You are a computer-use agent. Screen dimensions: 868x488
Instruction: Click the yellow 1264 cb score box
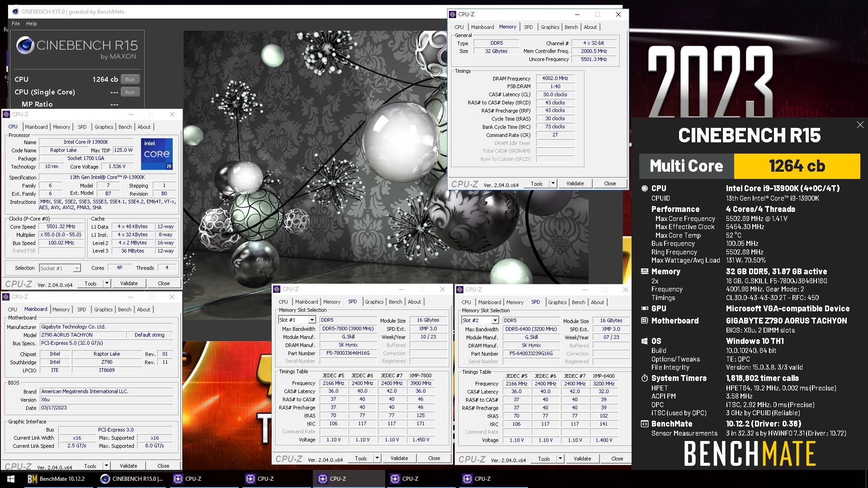click(797, 166)
